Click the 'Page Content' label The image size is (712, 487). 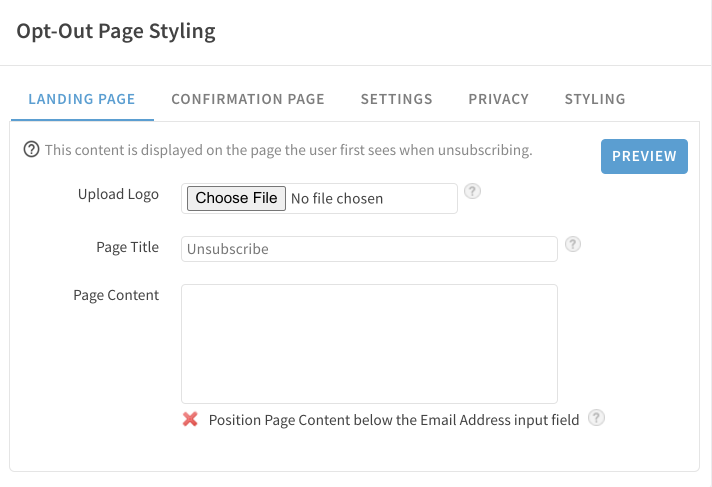(x=116, y=295)
